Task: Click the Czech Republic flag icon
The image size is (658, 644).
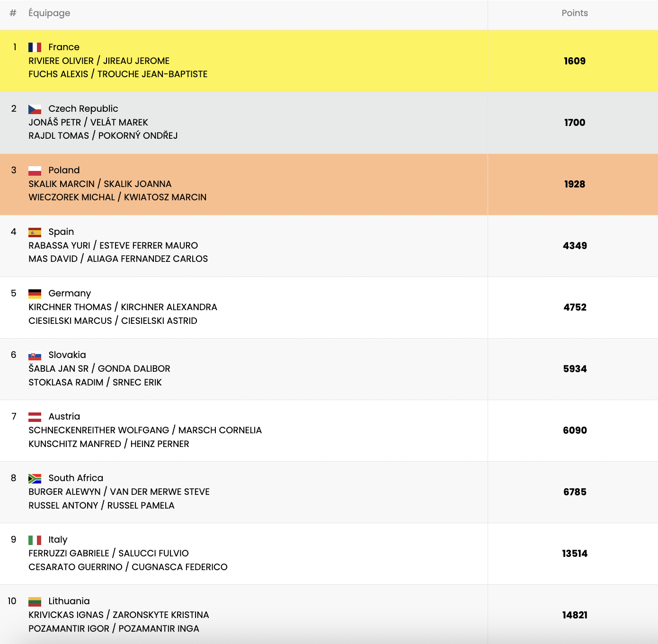Action: (x=35, y=109)
